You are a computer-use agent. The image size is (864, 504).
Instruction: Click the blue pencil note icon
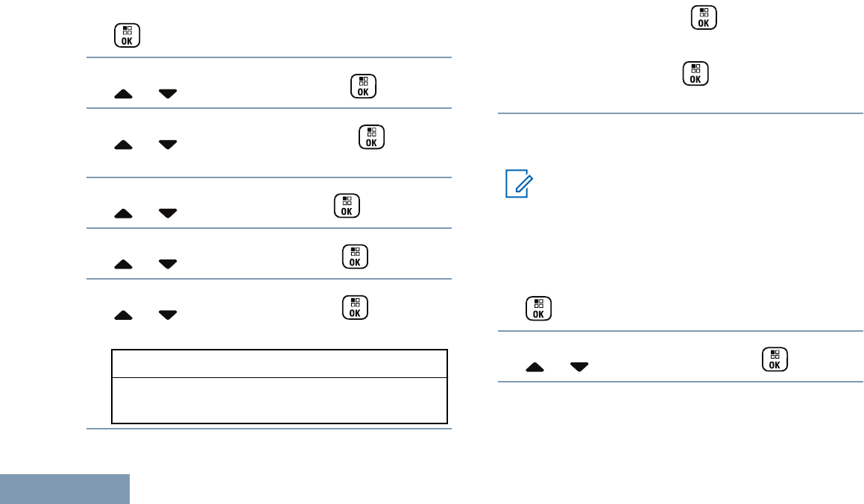click(519, 183)
